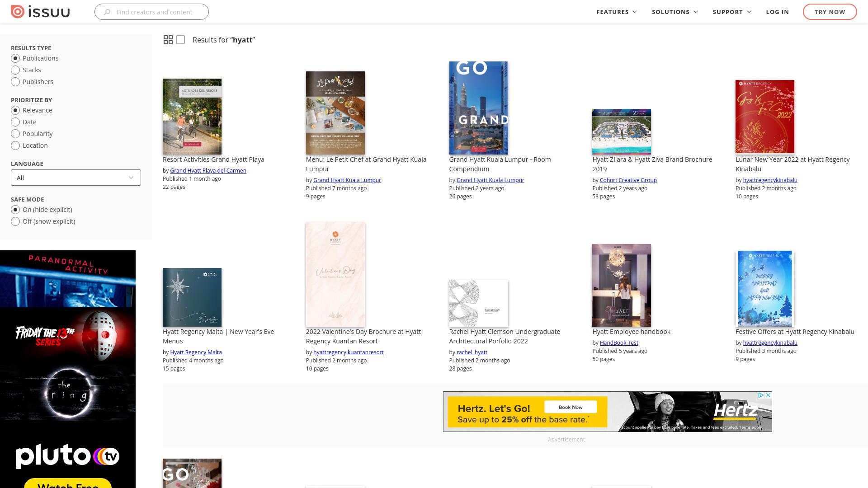Close the Hertz advertisement with X icon
The width and height of the screenshot is (868, 488).
pyautogui.click(x=768, y=395)
